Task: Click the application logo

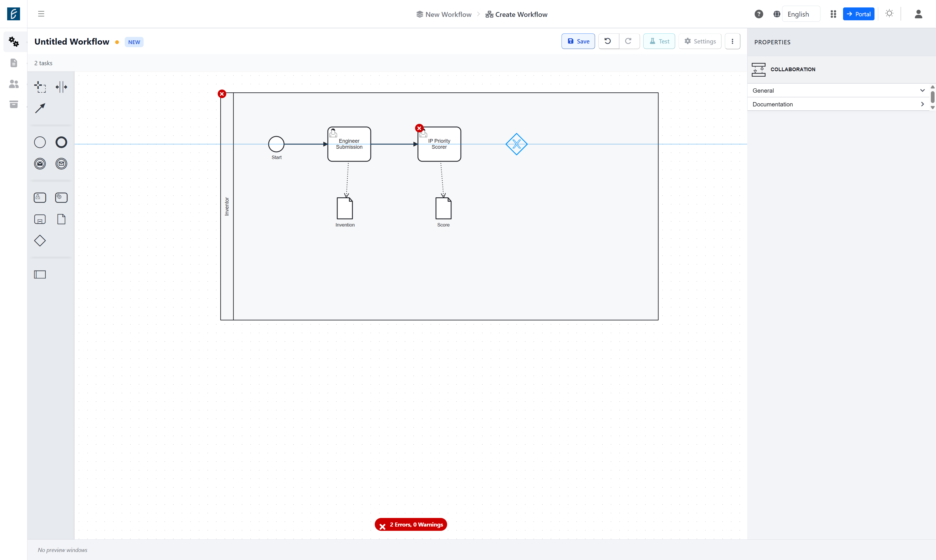Action: pos(13,14)
